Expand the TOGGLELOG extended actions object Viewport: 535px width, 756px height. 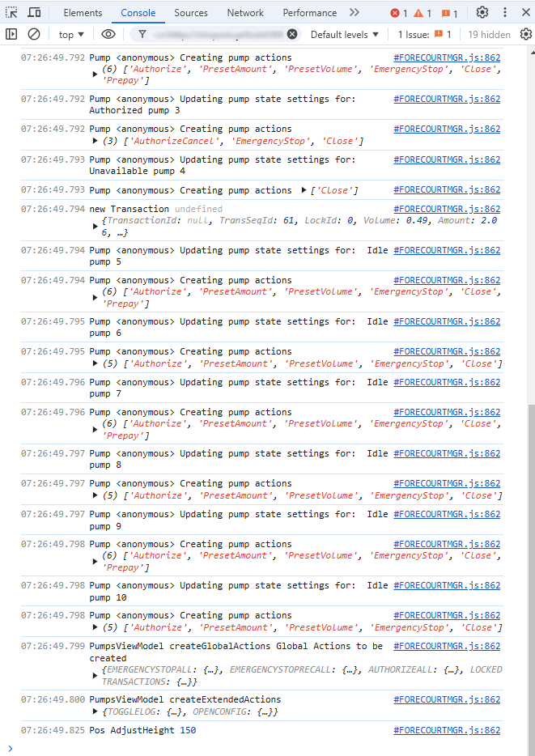pyautogui.click(x=95, y=711)
